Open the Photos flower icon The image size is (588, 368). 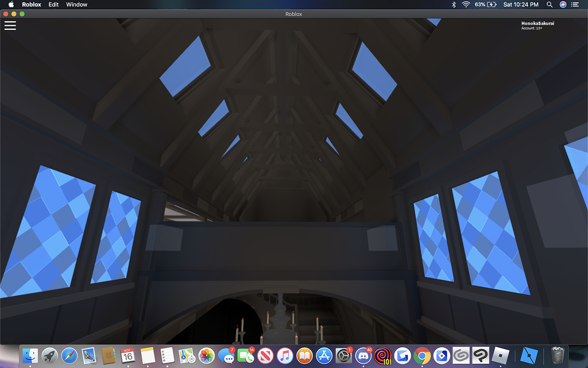click(x=206, y=355)
